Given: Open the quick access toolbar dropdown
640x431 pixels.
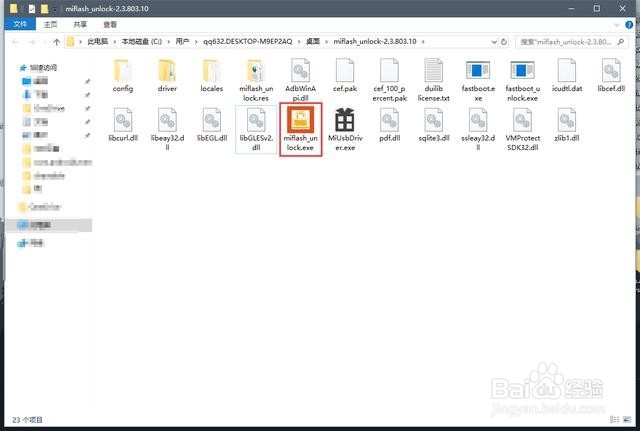Looking at the screenshot, I should pyautogui.click(x=55, y=9).
